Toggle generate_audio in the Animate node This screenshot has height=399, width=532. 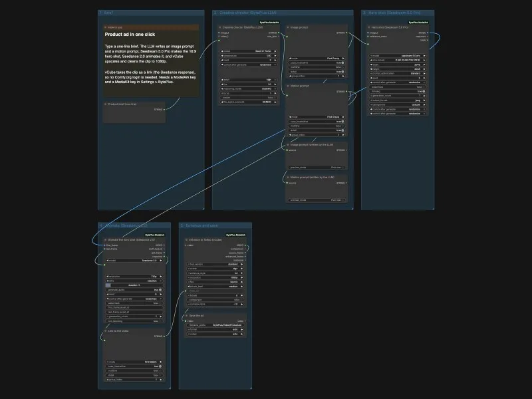pos(134,290)
